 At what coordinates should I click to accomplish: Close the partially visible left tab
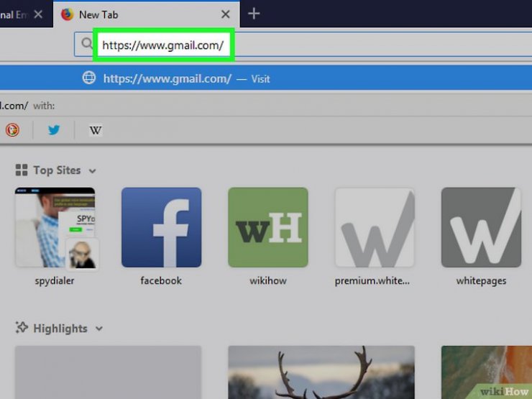click(38, 14)
